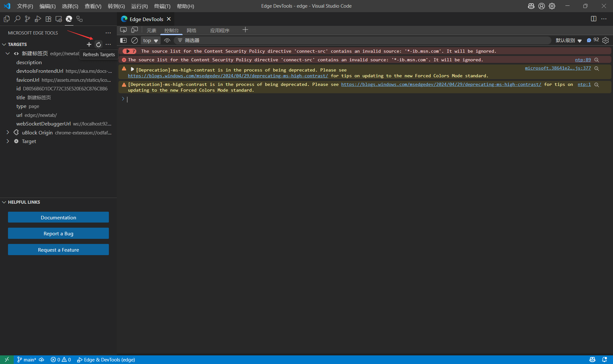This screenshot has height=364, width=613.
Task: Clear the console with the ban icon
Action: click(x=134, y=41)
